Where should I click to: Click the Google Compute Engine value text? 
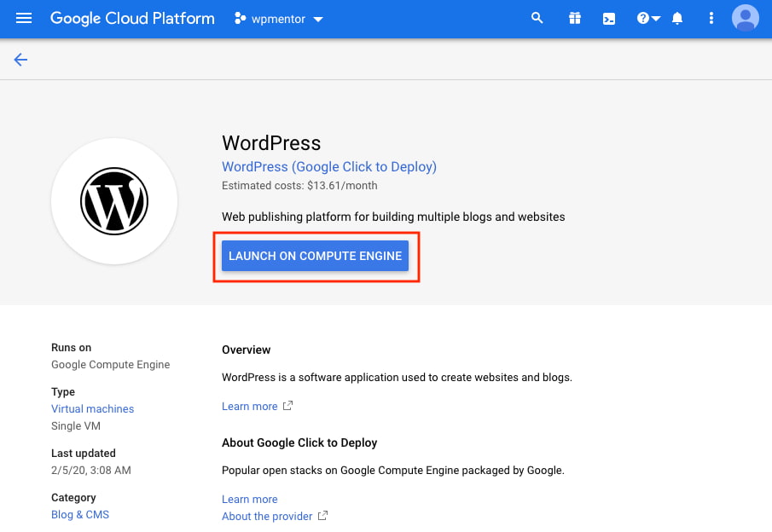[x=110, y=365]
